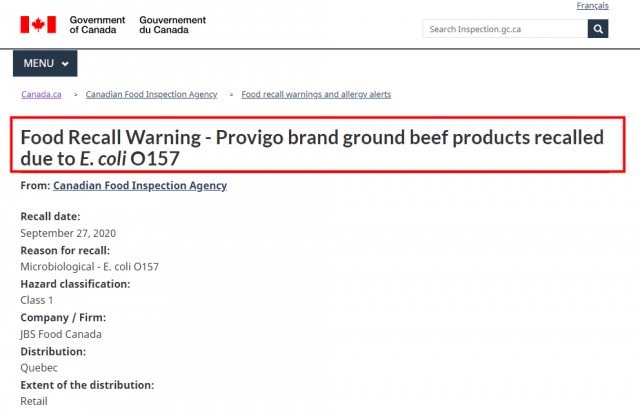Click the JBS Food Canada company name
Image resolution: width=640 pixels, height=412 pixels.
pos(61,334)
